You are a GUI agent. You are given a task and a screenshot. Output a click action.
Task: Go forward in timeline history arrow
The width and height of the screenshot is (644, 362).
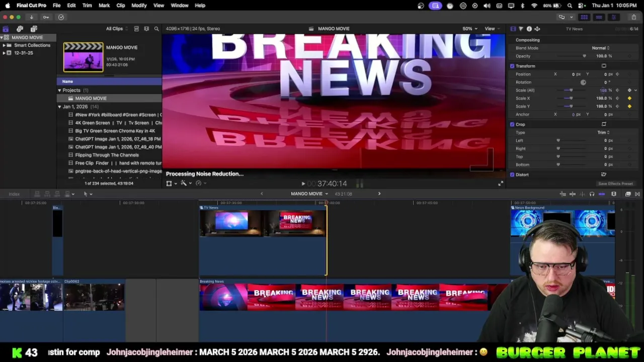[x=379, y=194]
